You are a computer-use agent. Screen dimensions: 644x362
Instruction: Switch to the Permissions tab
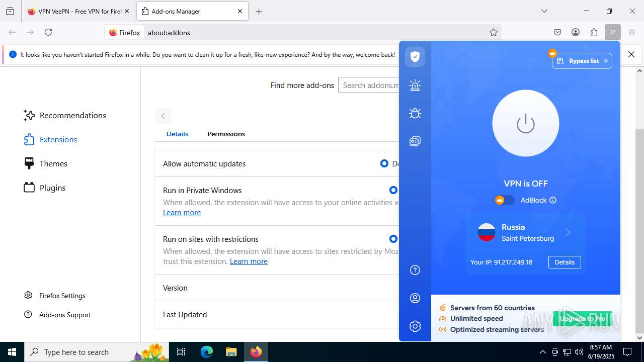(226, 134)
